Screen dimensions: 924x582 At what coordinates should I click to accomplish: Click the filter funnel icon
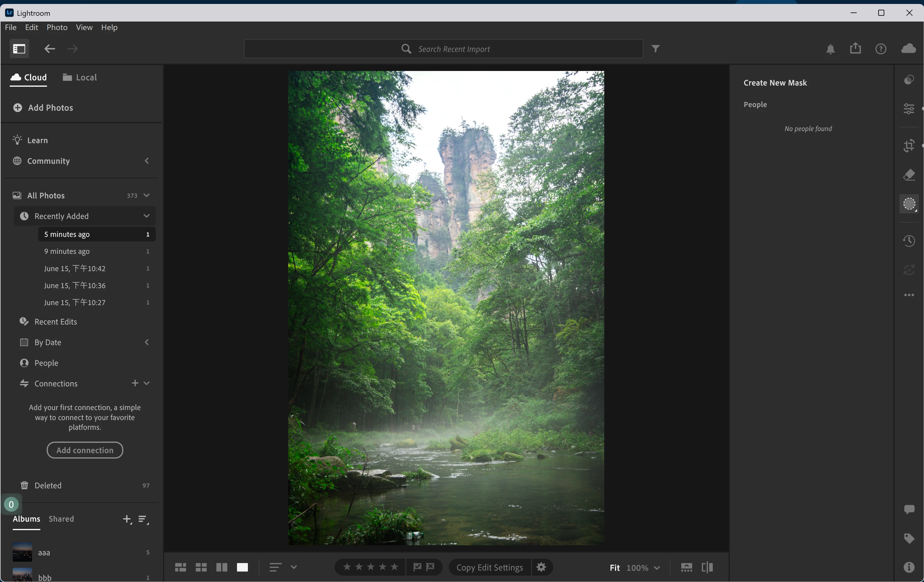[x=656, y=49]
